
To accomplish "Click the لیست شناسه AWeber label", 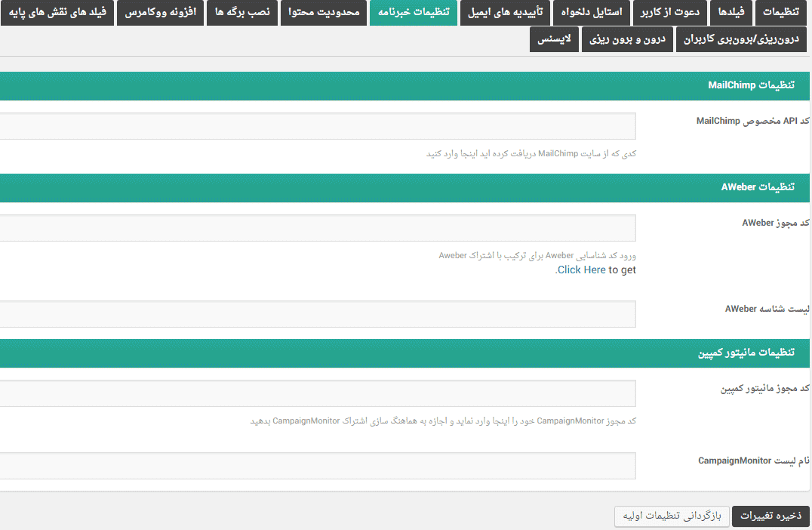I will pyautogui.click(x=767, y=310).
